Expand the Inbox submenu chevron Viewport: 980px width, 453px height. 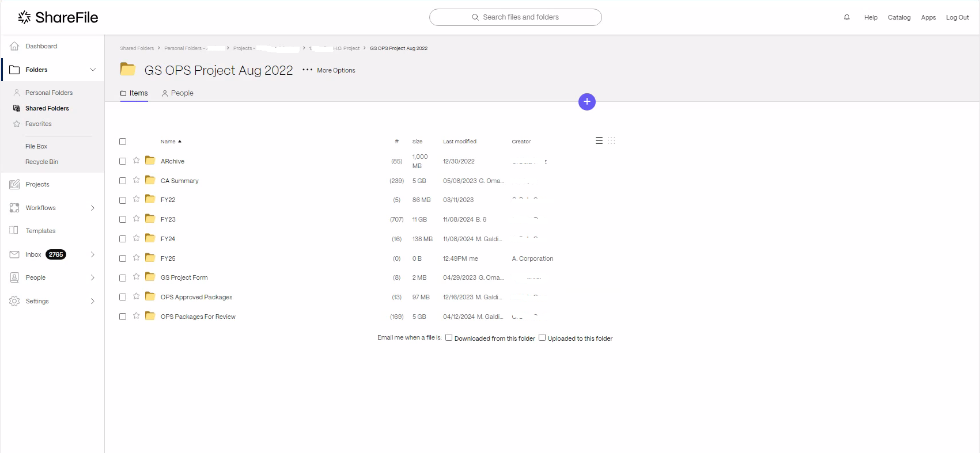(93, 254)
